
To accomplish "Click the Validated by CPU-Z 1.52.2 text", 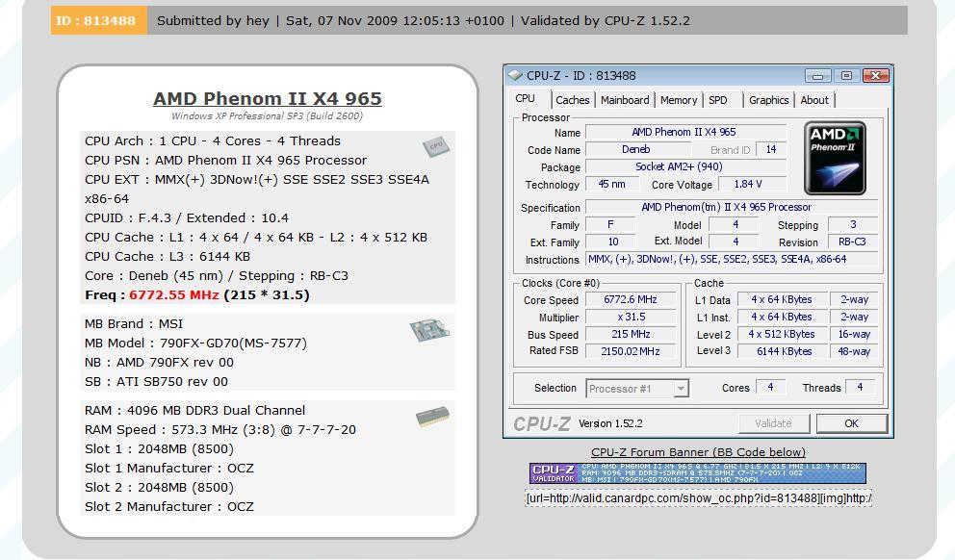I will point(606,21).
